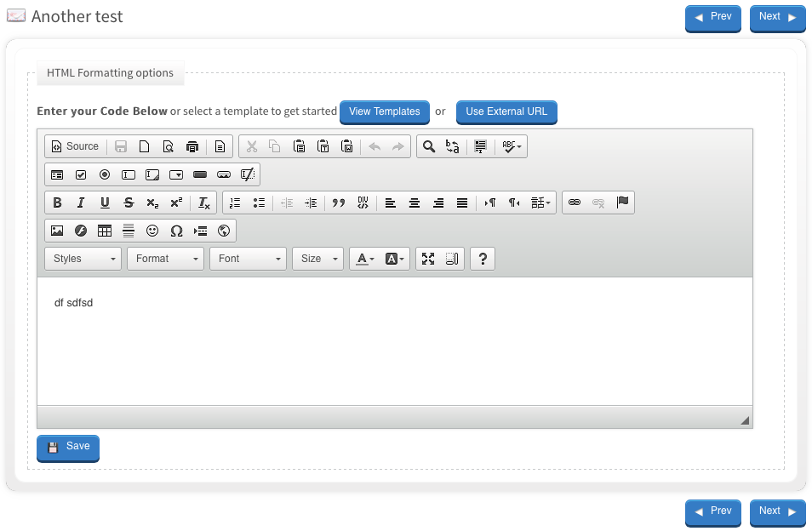Expand the Format dropdown
Image resolution: width=812 pixels, height=531 pixels.
click(166, 259)
